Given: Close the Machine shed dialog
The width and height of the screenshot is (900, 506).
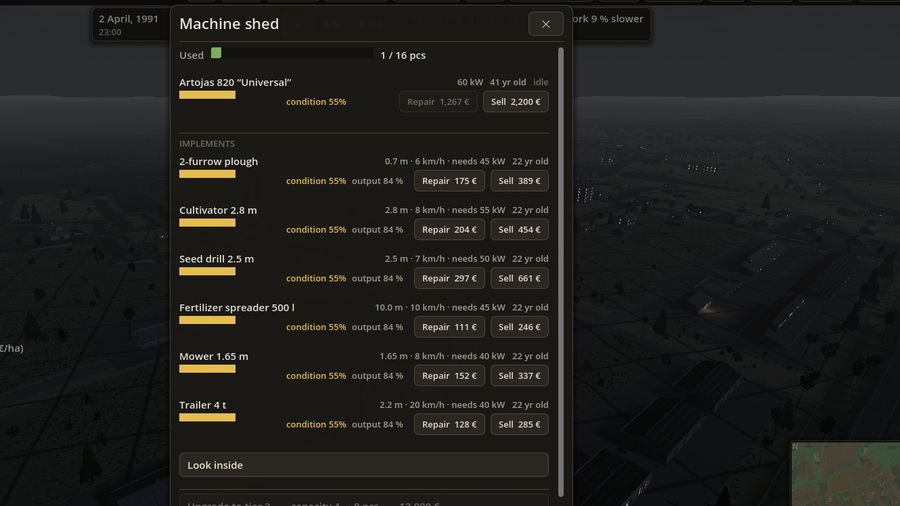Looking at the screenshot, I should (x=545, y=24).
